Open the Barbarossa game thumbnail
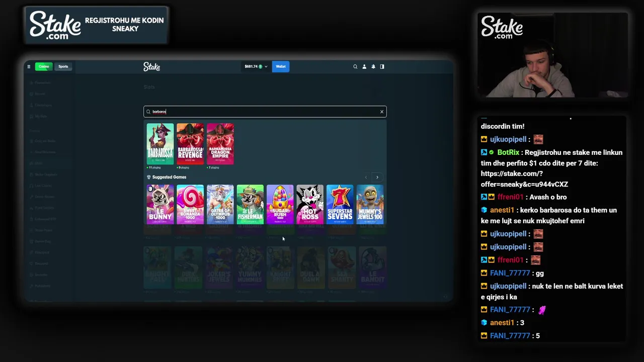Screen dimensions: 644x362 tap(160, 144)
